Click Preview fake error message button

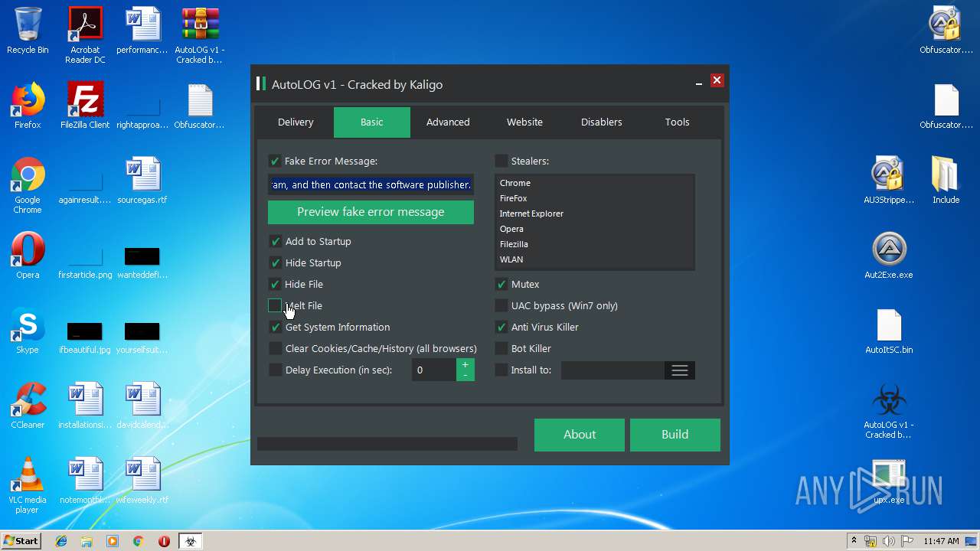[371, 212]
